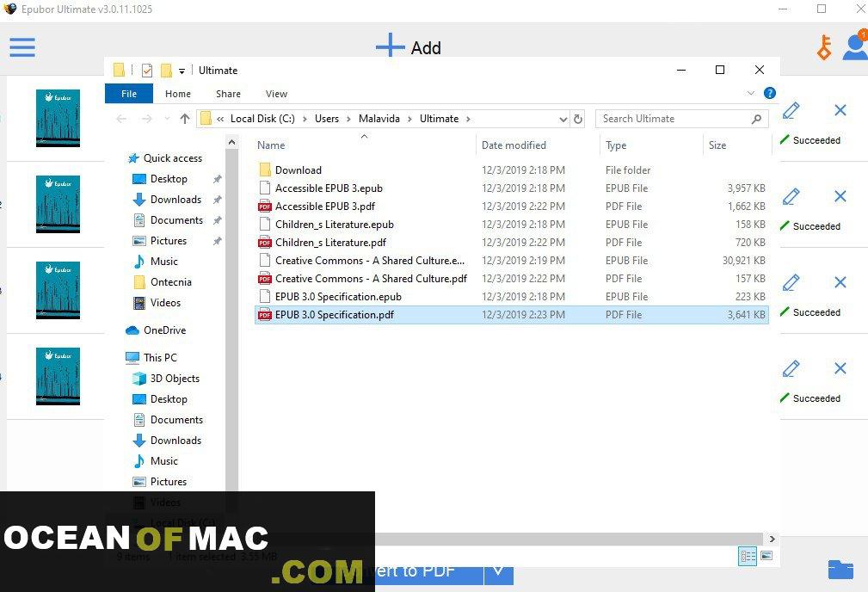Click the horizontal scrollbar right arrow
Screen dimensions: 868x592
(772, 539)
